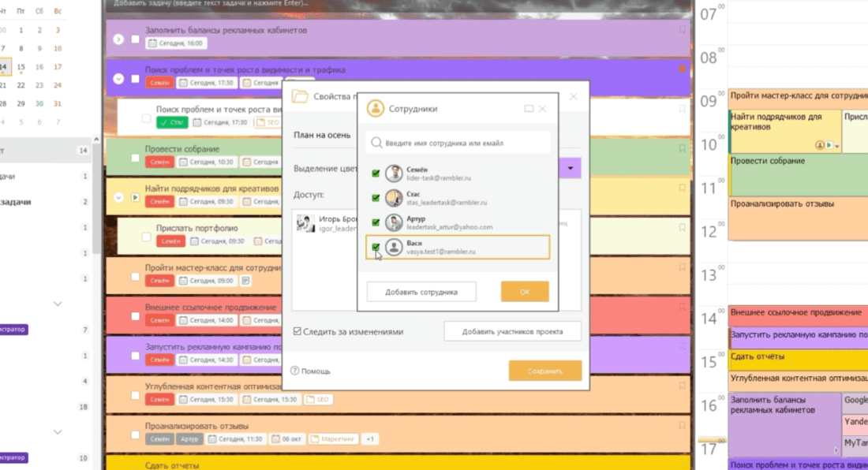Click the Помощь question mark icon
This screenshot has width=868, height=470.
[295, 371]
